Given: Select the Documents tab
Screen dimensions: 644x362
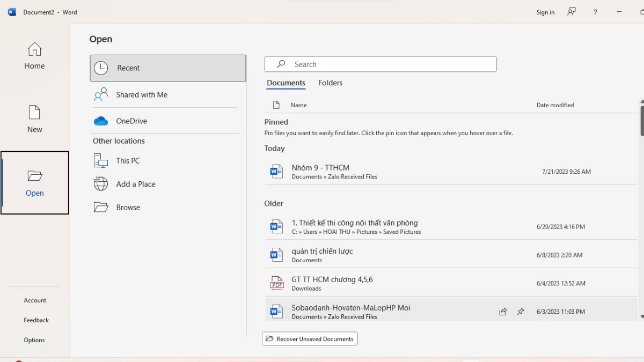Looking at the screenshot, I should (x=286, y=83).
